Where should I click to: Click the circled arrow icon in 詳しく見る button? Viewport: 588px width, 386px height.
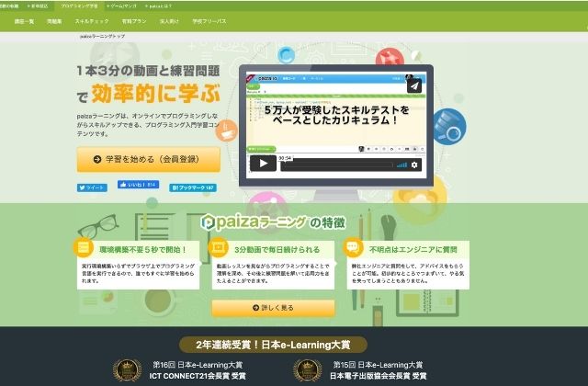(x=255, y=308)
